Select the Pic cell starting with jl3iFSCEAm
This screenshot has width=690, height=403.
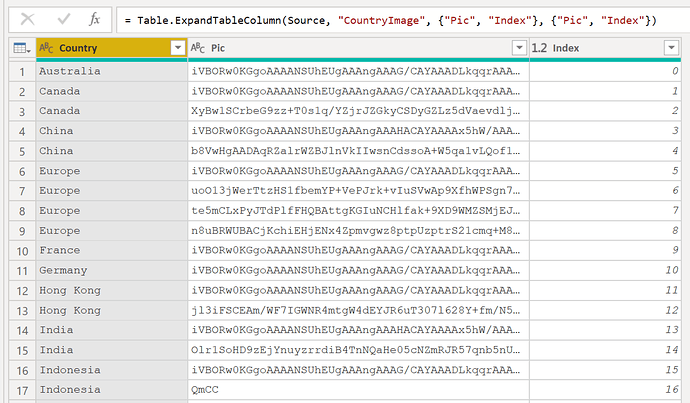point(358,311)
